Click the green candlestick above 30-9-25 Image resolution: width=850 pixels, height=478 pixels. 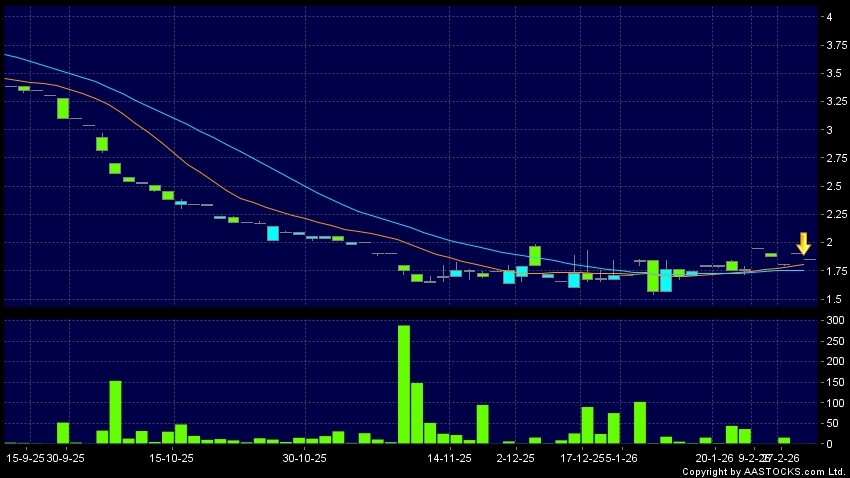(63, 108)
